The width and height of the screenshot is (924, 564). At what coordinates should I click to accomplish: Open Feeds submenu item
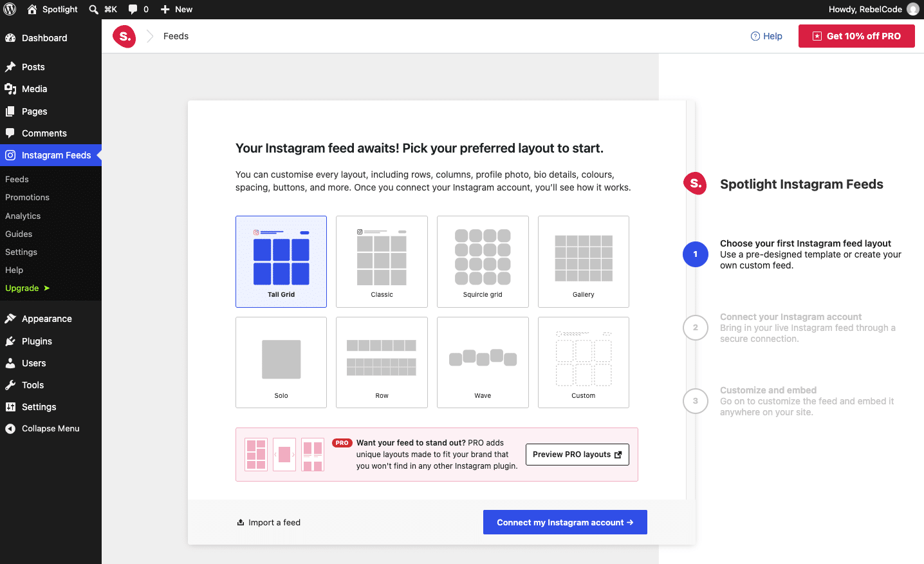[x=17, y=179]
